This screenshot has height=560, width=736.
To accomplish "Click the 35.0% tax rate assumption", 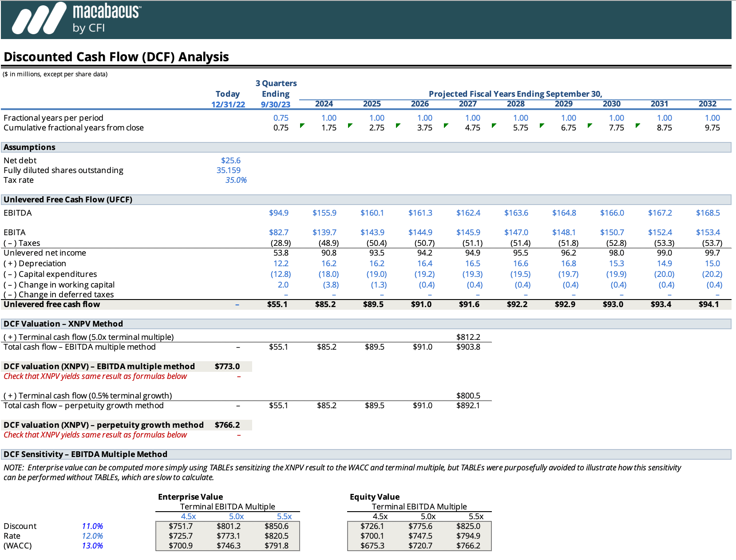I will 237,180.
